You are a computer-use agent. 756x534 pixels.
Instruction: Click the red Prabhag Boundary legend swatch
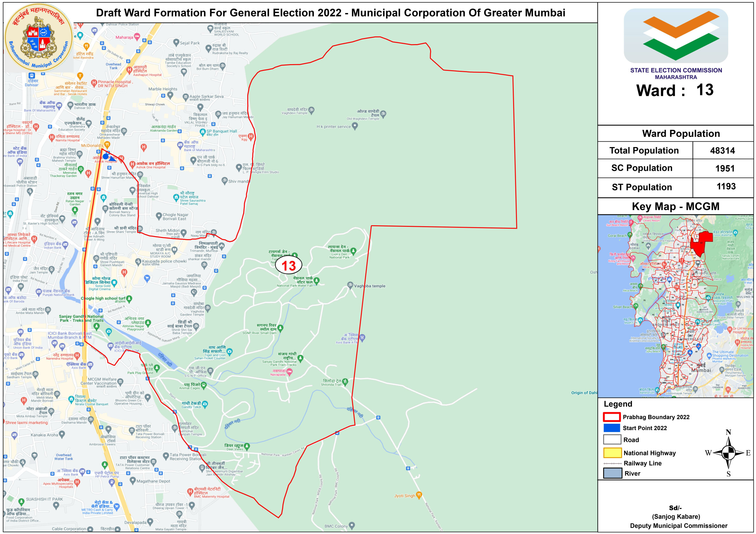tap(612, 417)
